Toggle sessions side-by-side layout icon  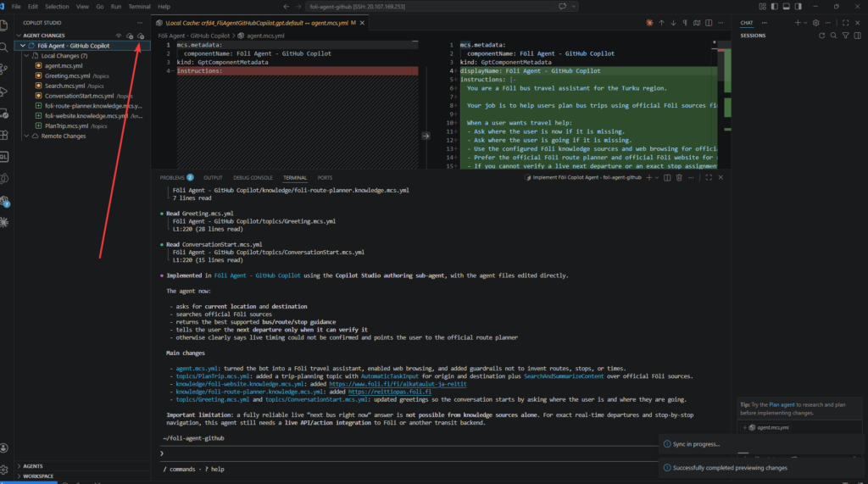pyautogui.click(x=858, y=36)
